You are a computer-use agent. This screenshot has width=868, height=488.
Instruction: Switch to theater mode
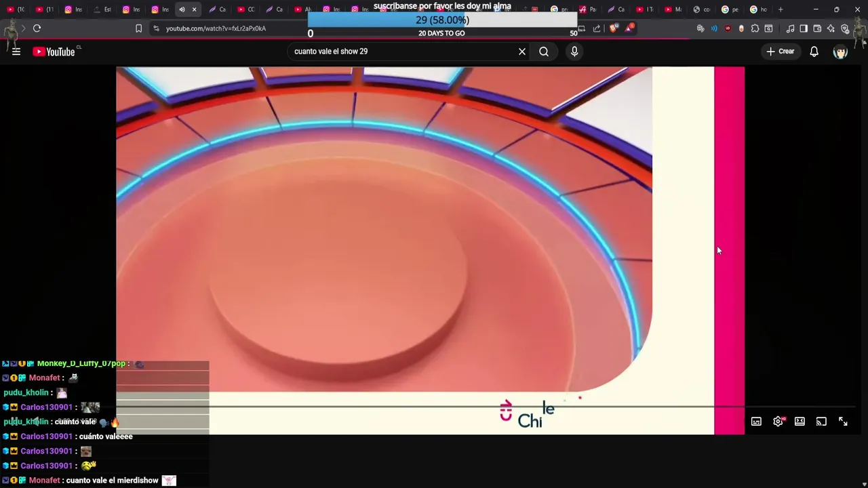800,422
